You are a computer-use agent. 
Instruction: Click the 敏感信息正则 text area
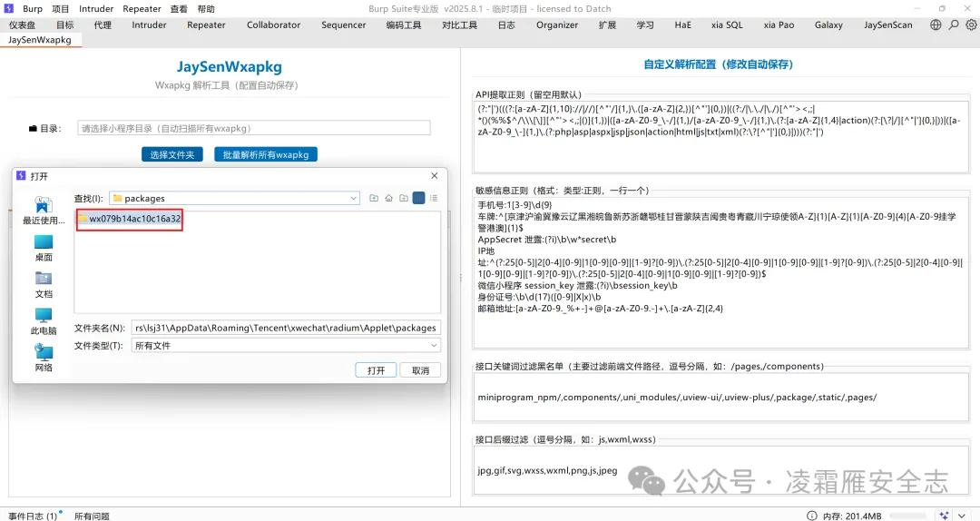point(721,272)
